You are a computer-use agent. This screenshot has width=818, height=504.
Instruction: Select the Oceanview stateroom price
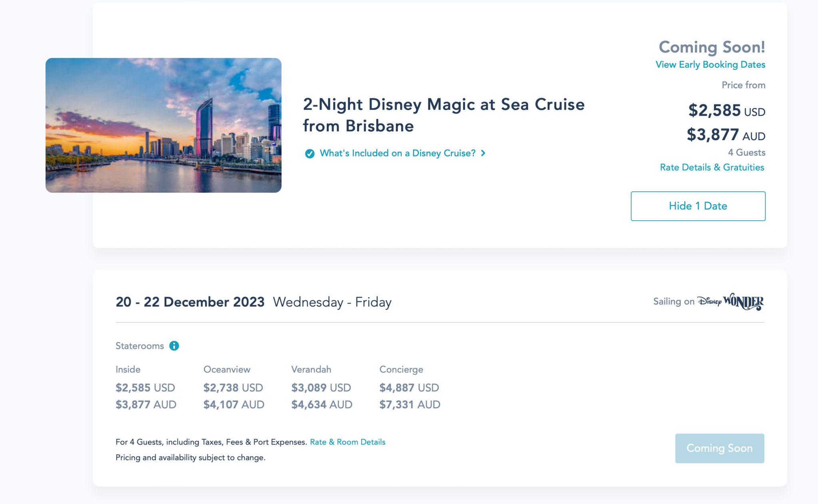(x=233, y=387)
